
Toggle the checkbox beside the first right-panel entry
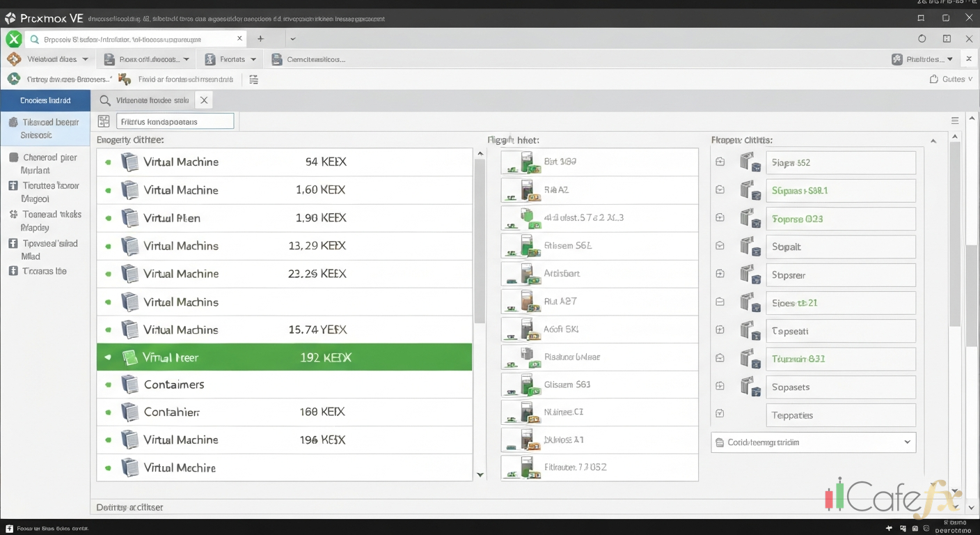click(x=720, y=162)
